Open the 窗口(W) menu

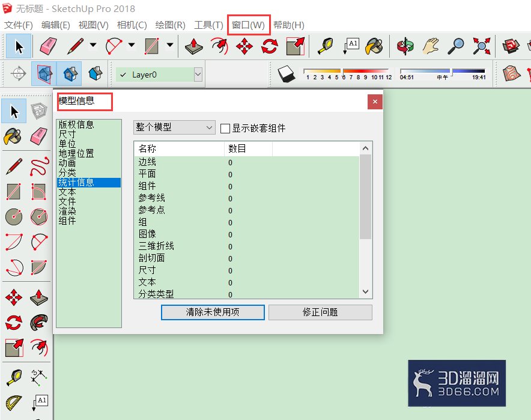coord(248,25)
